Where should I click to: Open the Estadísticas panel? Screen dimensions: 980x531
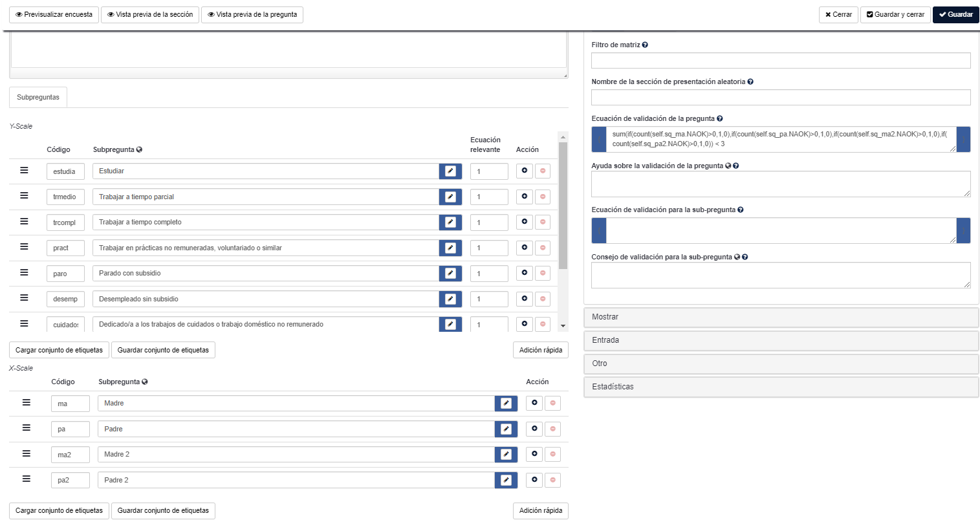[x=781, y=387]
